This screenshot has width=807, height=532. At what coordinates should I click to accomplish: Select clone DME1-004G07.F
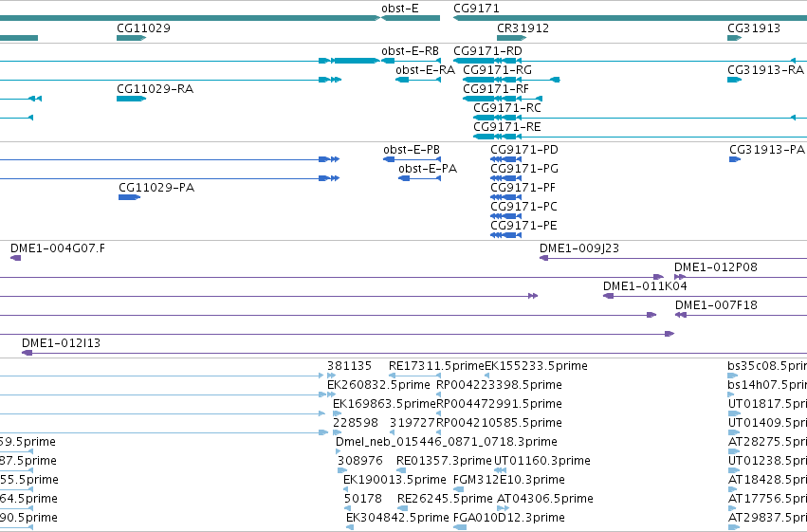(x=15, y=258)
